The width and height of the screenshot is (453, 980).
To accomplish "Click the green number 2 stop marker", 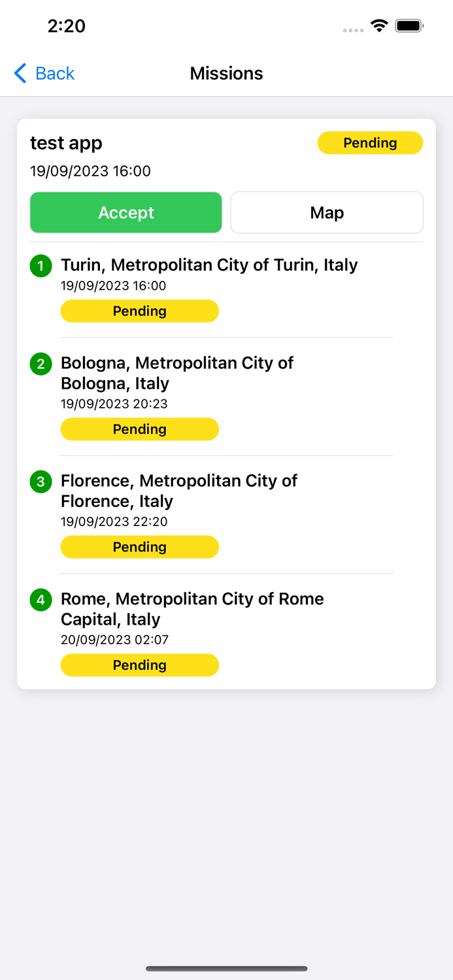I will pos(41,364).
